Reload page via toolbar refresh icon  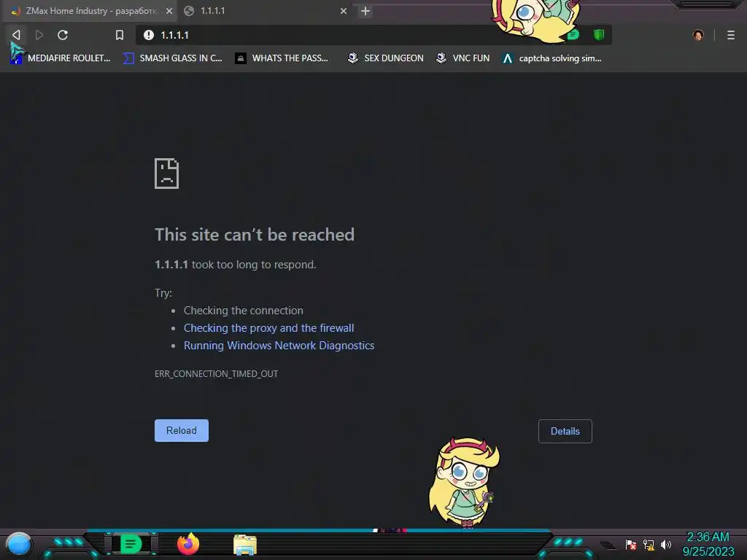(x=63, y=35)
